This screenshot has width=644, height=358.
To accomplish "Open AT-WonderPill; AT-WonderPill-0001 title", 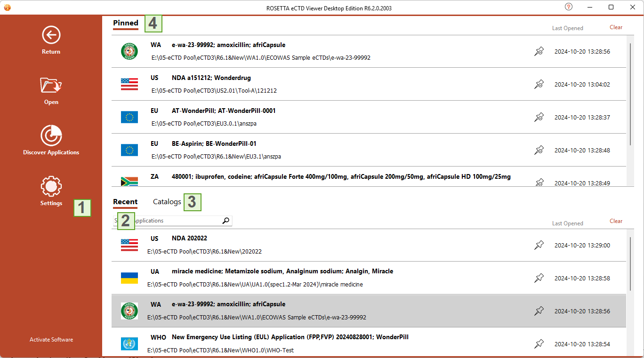I will [x=224, y=111].
